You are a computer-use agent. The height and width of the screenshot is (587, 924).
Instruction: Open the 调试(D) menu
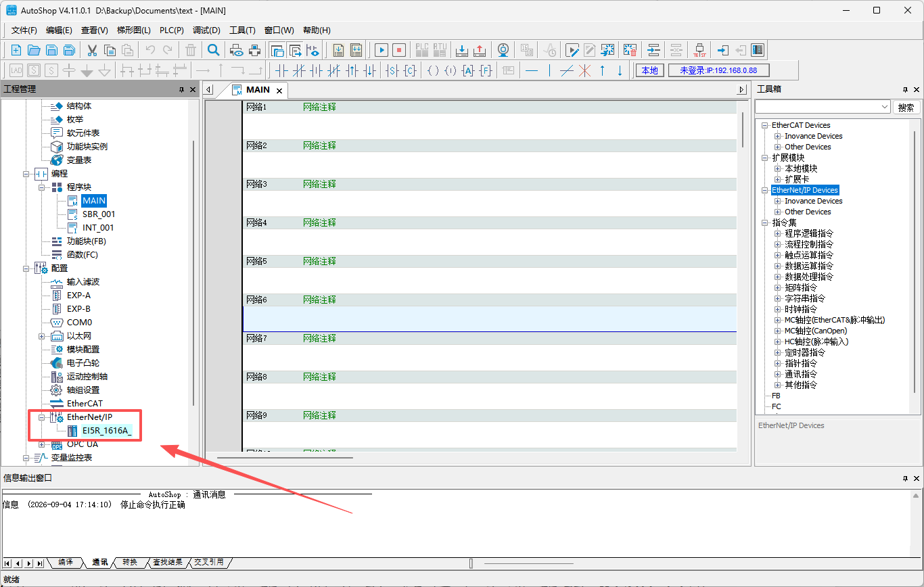(x=206, y=30)
